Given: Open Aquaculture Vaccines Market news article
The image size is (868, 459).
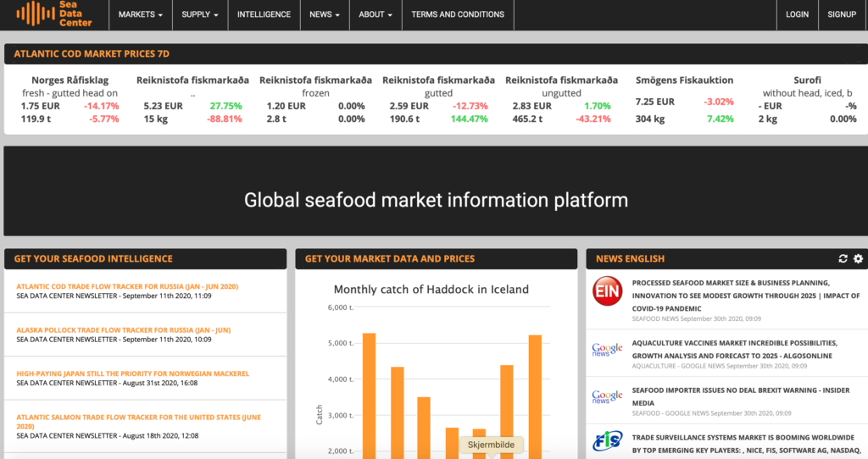Looking at the screenshot, I should (x=735, y=350).
